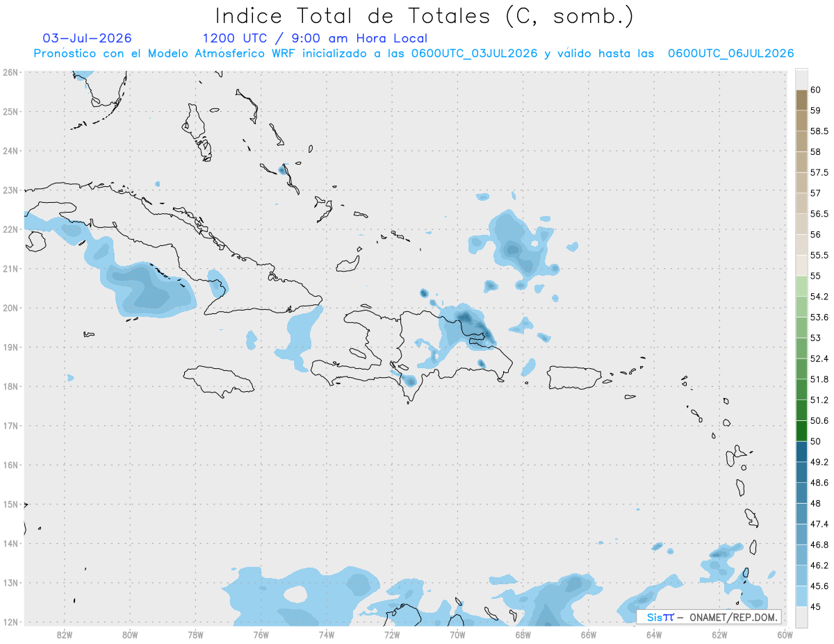Click the date label '03-Jul-2026'
Image resolution: width=834 pixels, height=644 pixels.
(88, 38)
